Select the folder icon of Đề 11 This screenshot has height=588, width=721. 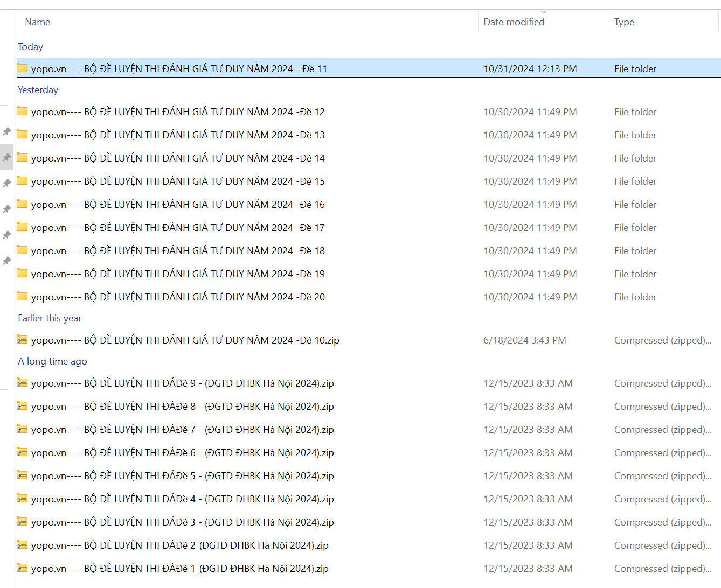coord(22,68)
